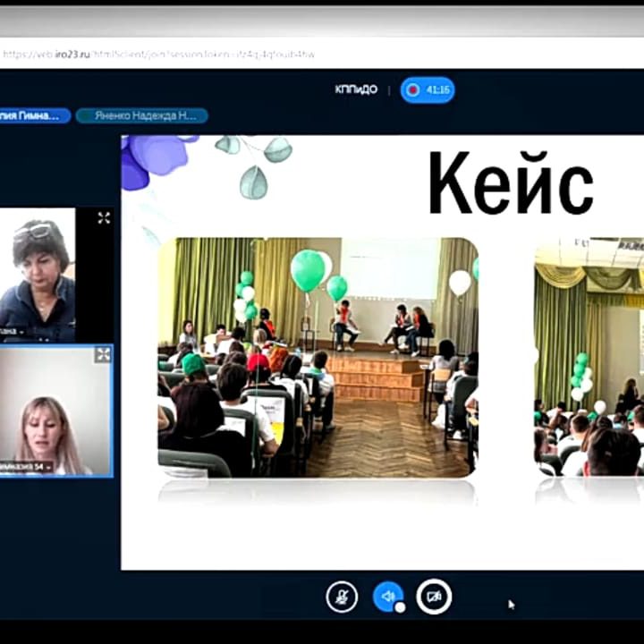
Task: Click the КППиДО session title
Action: pos(356,89)
